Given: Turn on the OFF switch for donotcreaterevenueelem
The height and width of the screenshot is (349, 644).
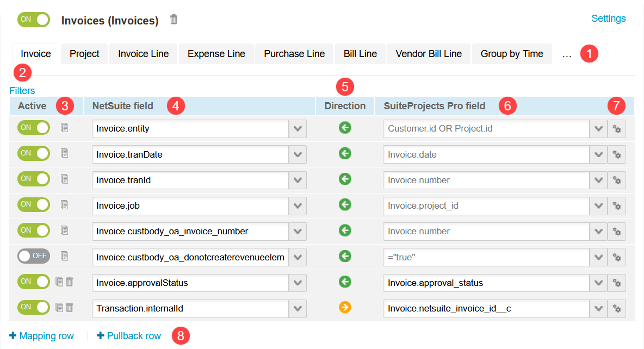Looking at the screenshot, I should (34, 256).
